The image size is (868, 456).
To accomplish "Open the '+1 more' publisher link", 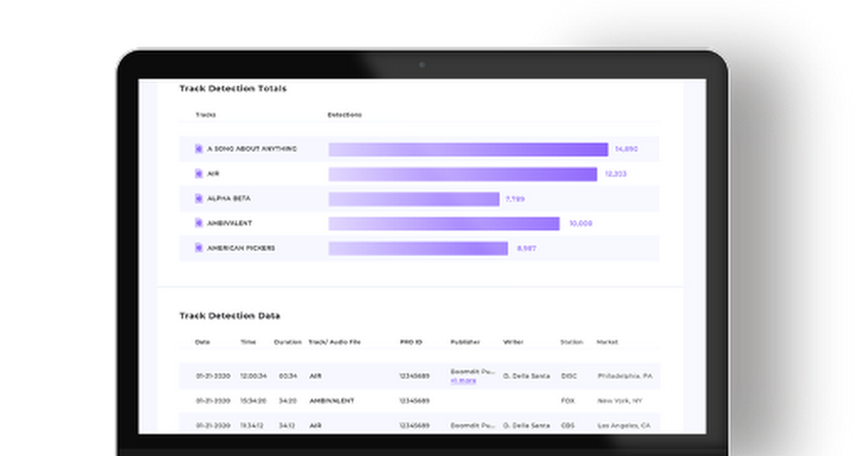I will [x=463, y=380].
